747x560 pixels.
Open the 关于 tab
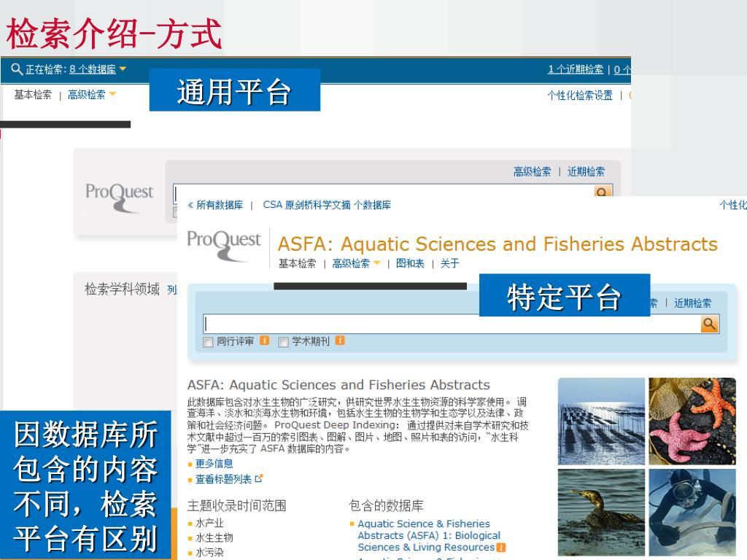pos(449,263)
